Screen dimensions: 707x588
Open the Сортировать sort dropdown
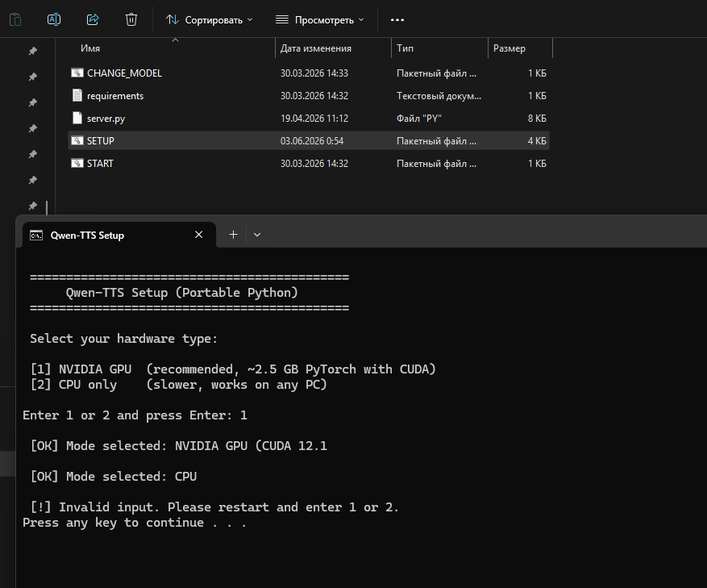210,20
